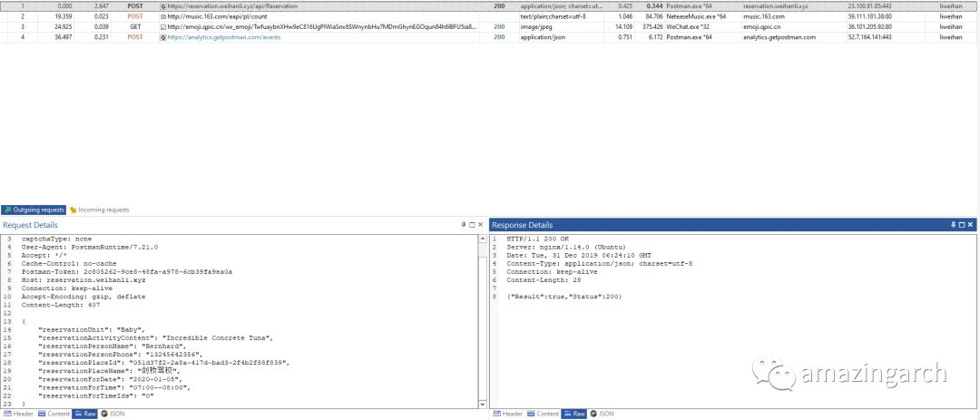Click the Response Details panel title
Image resolution: width=980 pixels, height=420 pixels.
(x=522, y=225)
